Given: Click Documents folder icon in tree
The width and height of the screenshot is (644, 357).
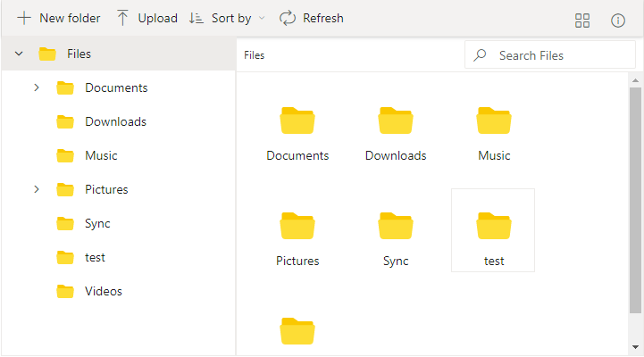Looking at the screenshot, I should tap(65, 87).
